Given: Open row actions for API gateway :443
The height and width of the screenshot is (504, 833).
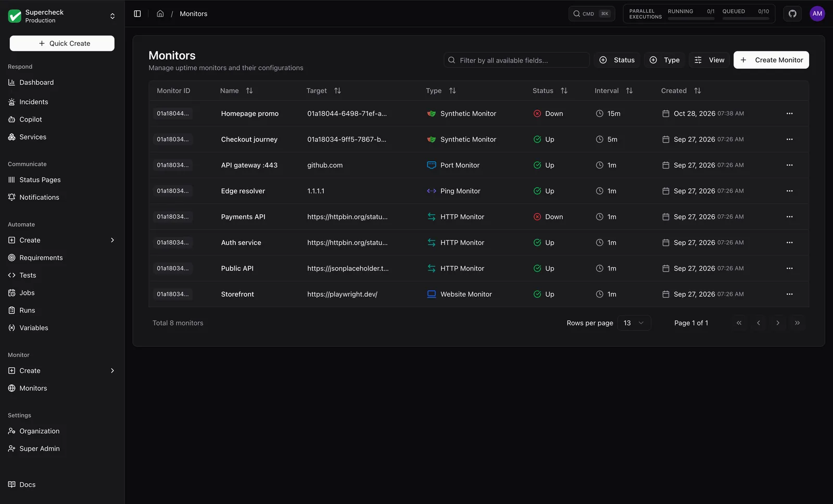Looking at the screenshot, I should 789,165.
